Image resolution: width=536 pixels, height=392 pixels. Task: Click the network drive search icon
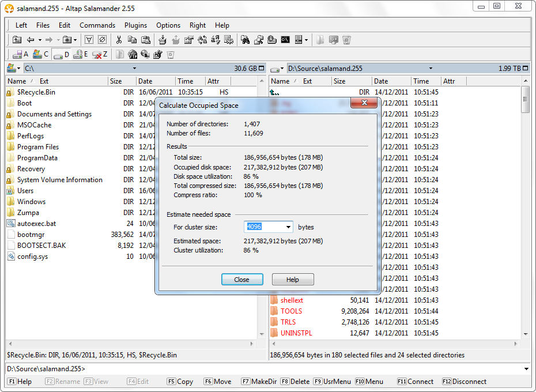pos(258,40)
